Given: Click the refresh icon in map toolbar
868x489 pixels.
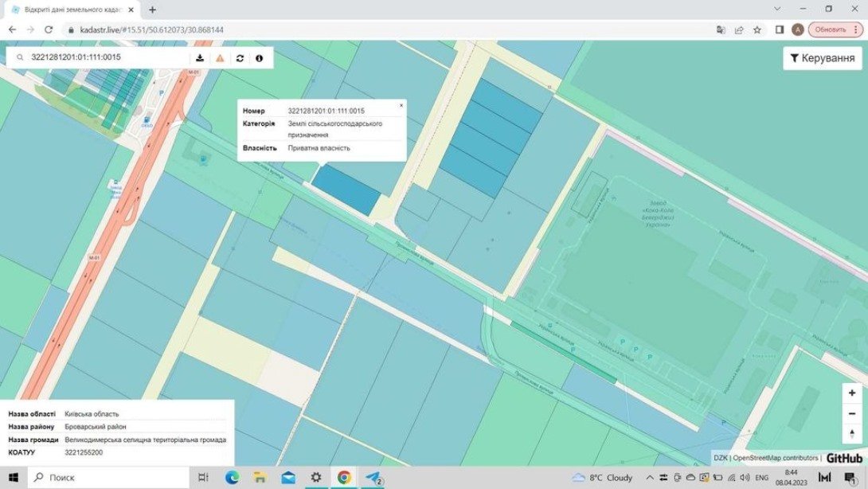Looking at the screenshot, I should coord(240,58).
